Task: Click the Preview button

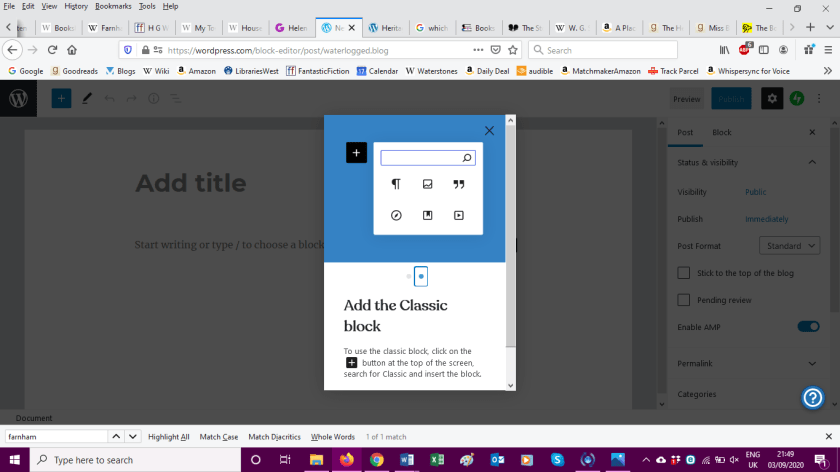Action: pos(686,99)
